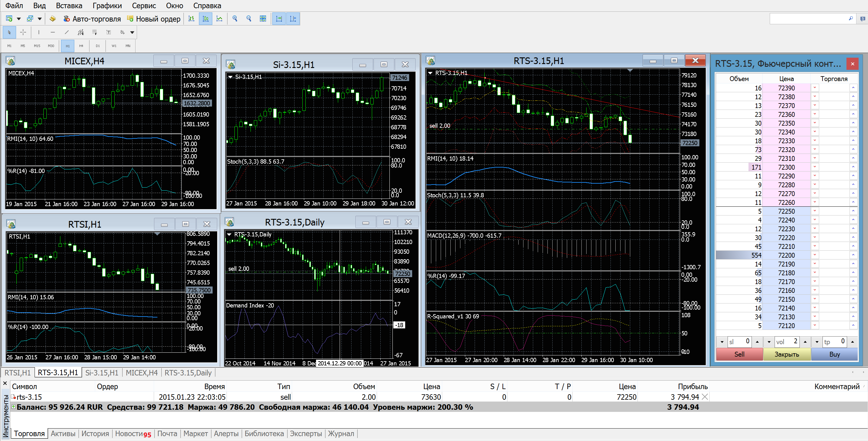Screen dimensions: 868x441
Task: Switch chart to line chart mode
Action: (219, 19)
